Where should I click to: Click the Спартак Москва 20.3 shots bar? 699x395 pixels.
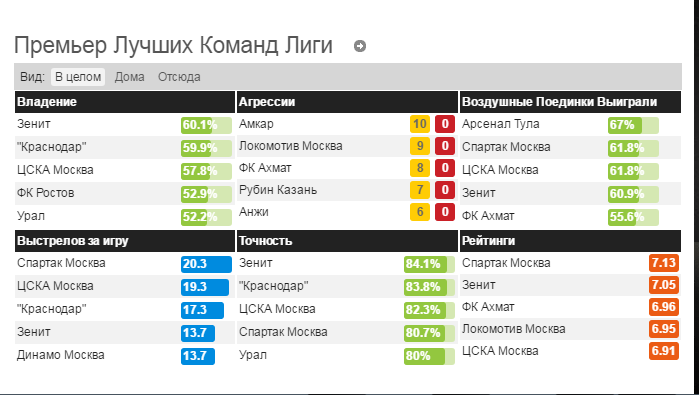tap(206, 264)
